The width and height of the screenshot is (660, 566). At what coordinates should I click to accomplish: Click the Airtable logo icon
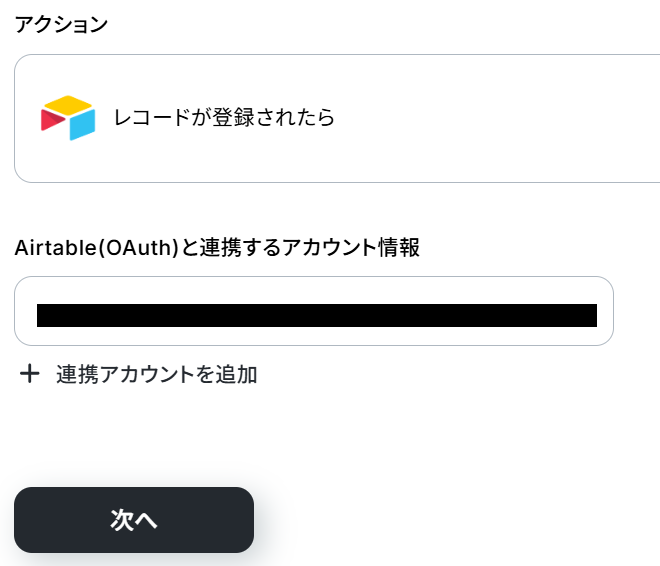(68, 118)
